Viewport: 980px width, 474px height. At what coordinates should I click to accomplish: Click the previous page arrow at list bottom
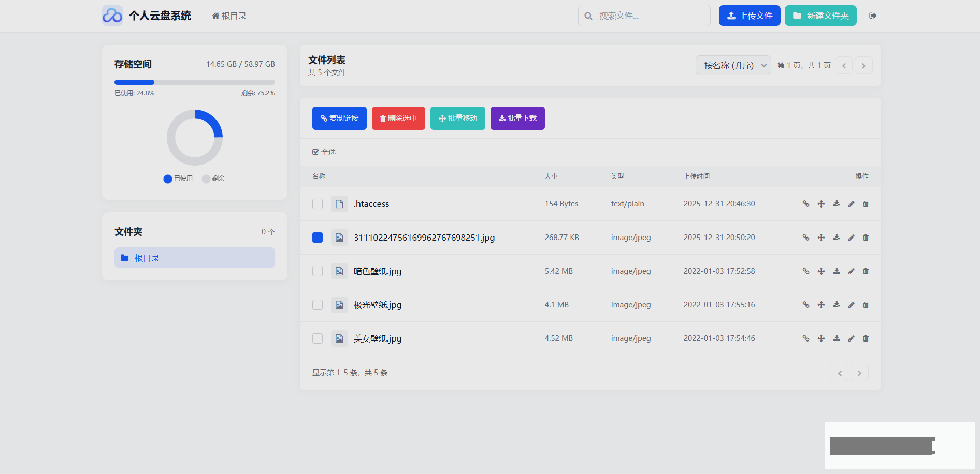839,373
